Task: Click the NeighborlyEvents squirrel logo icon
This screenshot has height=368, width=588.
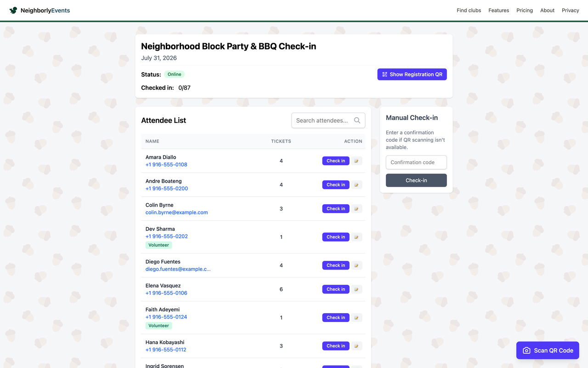Action: (13, 10)
